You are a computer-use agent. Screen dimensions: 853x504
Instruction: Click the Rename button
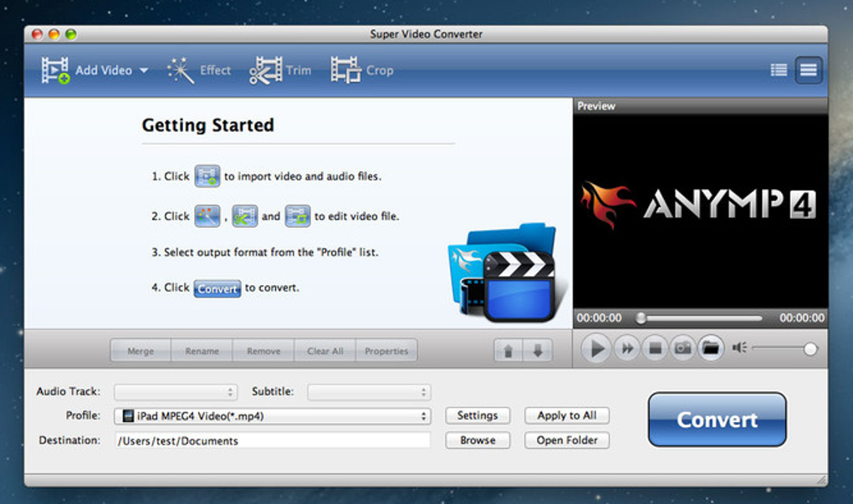pyautogui.click(x=202, y=351)
